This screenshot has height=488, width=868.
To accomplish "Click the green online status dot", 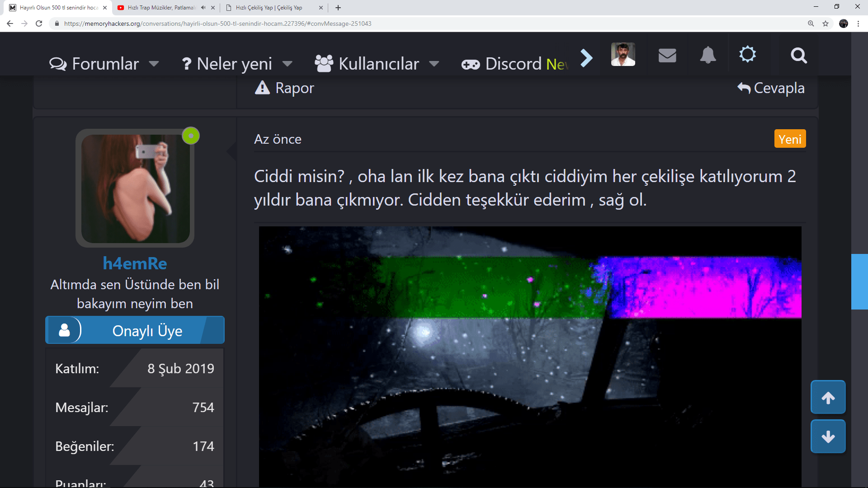I will click(x=191, y=136).
